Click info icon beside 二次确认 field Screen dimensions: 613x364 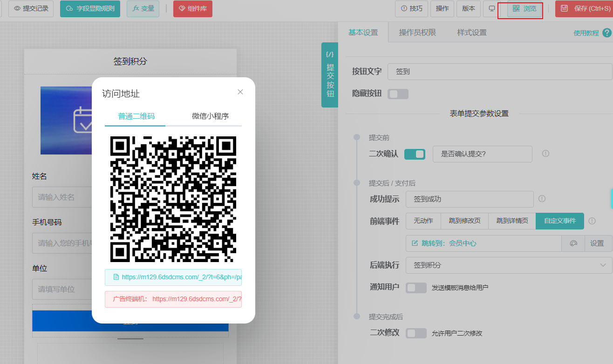[x=545, y=154]
